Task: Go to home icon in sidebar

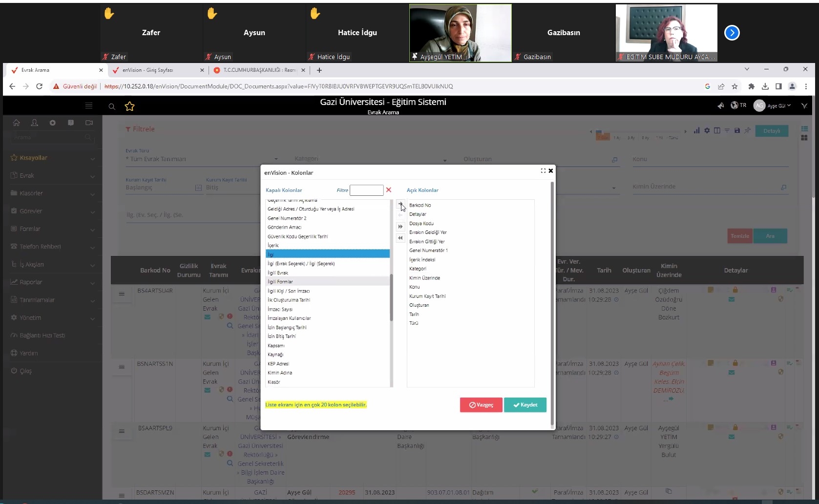Action: pyautogui.click(x=16, y=123)
